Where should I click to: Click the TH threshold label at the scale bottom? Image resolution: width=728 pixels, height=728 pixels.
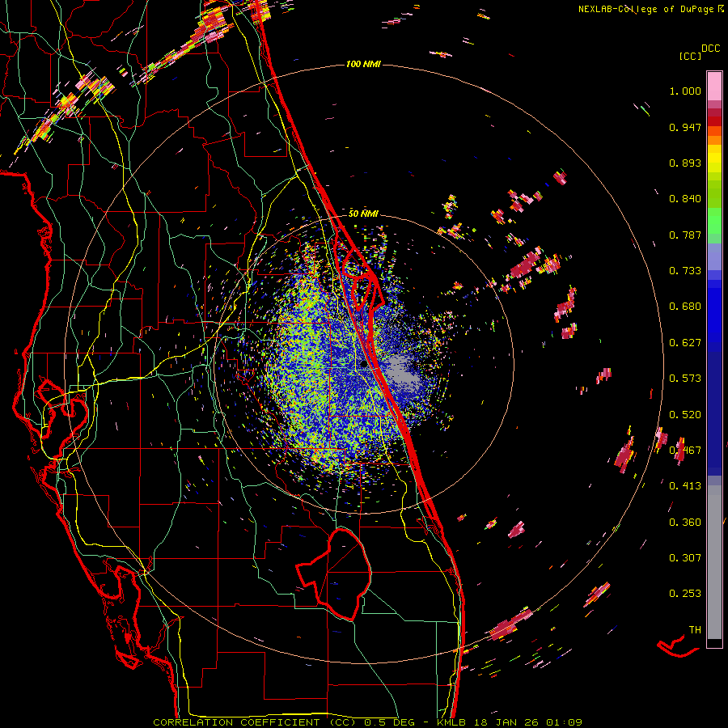695,630
